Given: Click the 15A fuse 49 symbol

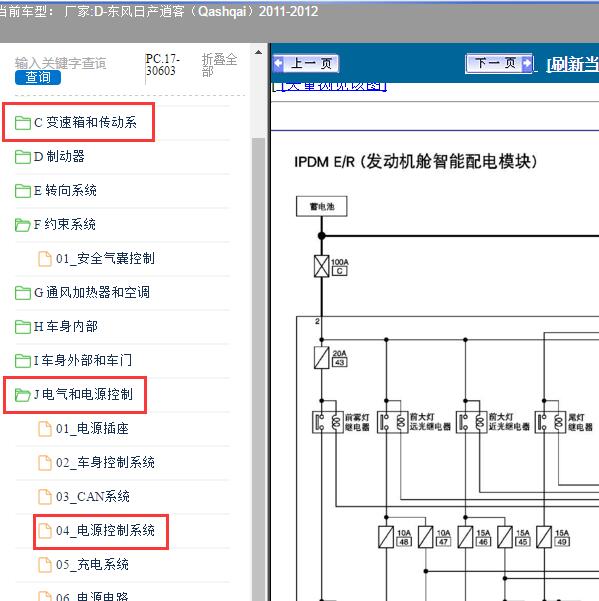Looking at the screenshot, I should [x=544, y=537].
